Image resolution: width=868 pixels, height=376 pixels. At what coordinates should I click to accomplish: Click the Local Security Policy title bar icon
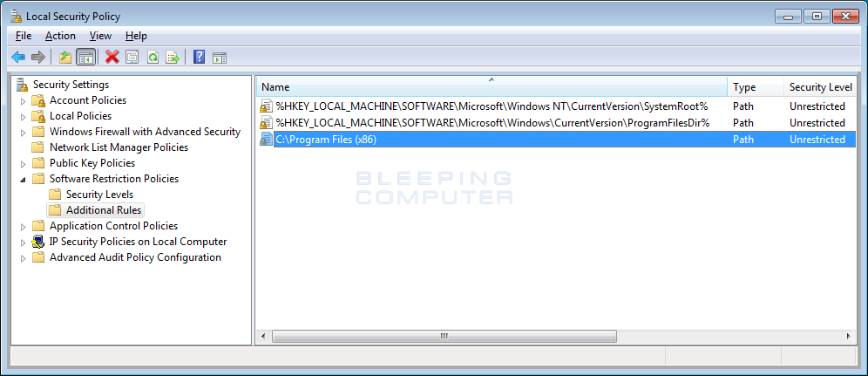pos(17,16)
